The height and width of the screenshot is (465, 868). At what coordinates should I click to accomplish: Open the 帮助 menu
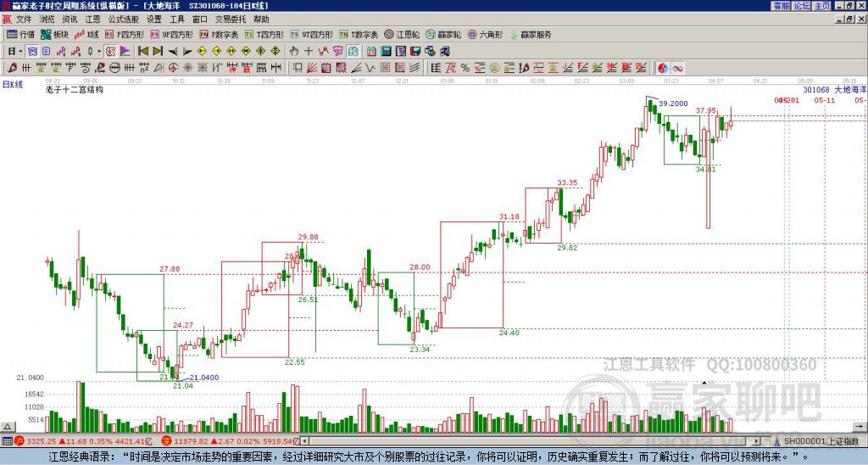tap(261, 20)
